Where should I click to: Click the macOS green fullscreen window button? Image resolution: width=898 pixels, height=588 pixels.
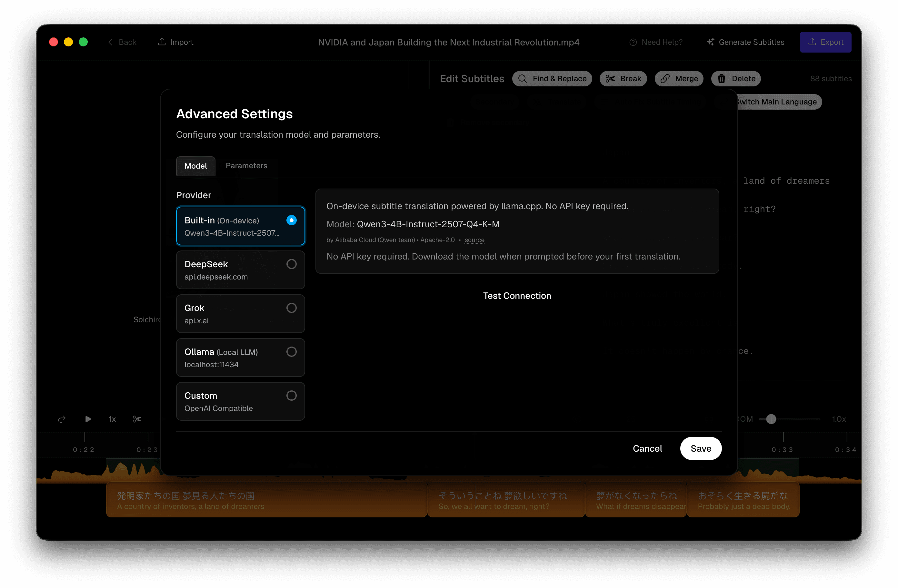point(83,42)
